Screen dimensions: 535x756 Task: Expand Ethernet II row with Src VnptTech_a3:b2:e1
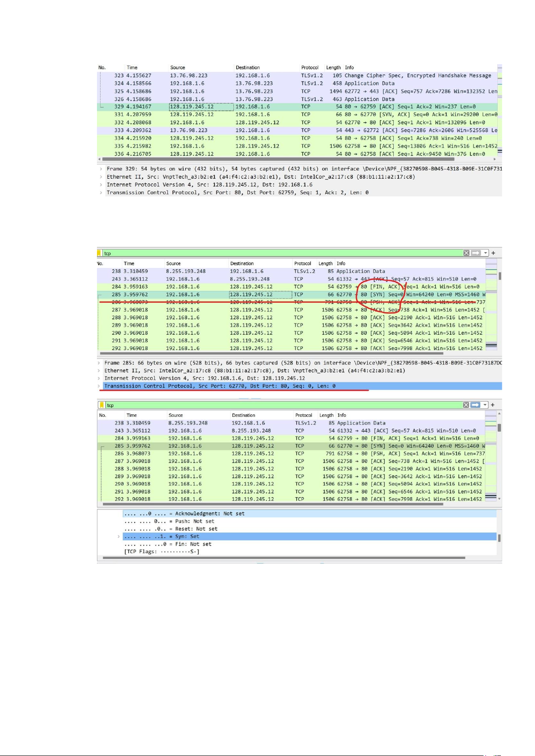point(101,177)
